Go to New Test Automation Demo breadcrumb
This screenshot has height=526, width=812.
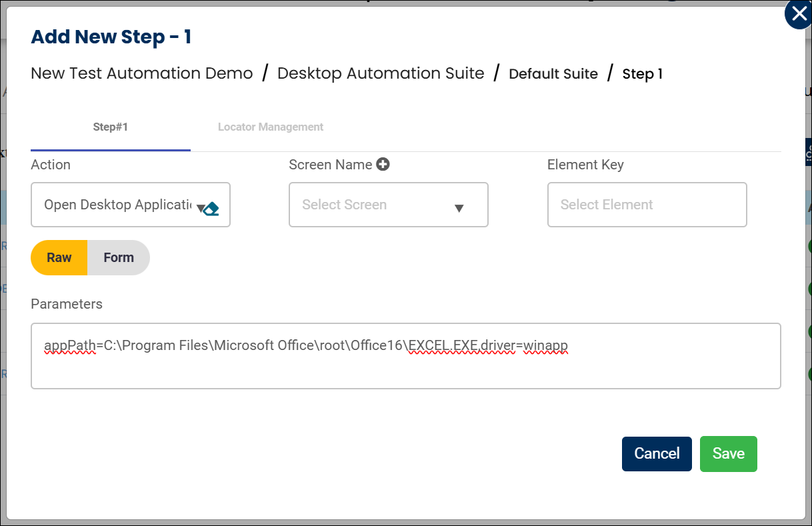coord(142,73)
